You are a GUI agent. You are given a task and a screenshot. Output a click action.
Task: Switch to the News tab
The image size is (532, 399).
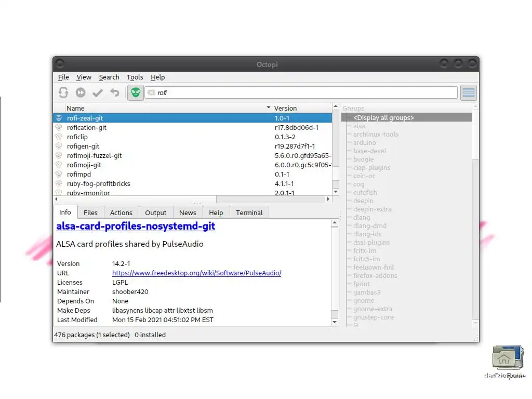point(188,212)
